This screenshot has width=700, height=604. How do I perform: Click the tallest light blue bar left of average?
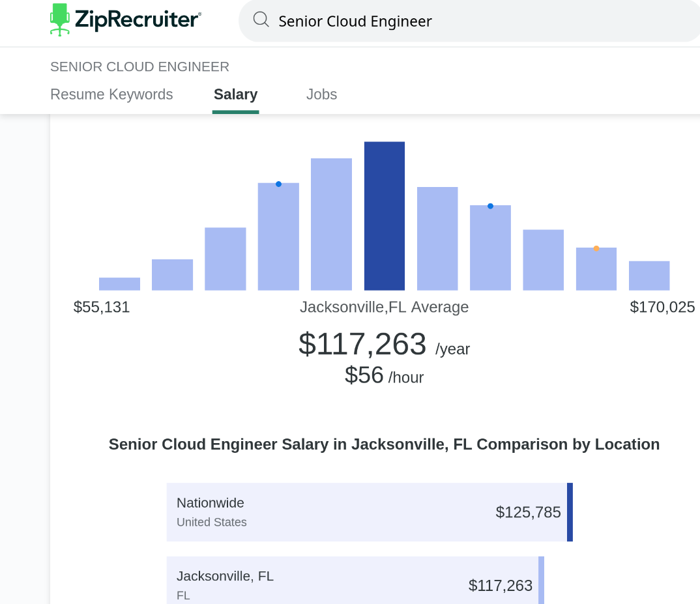tap(331, 224)
